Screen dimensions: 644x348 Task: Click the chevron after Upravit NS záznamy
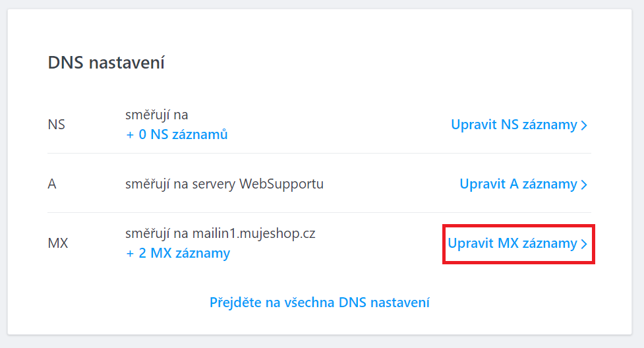tap(584, 125)
